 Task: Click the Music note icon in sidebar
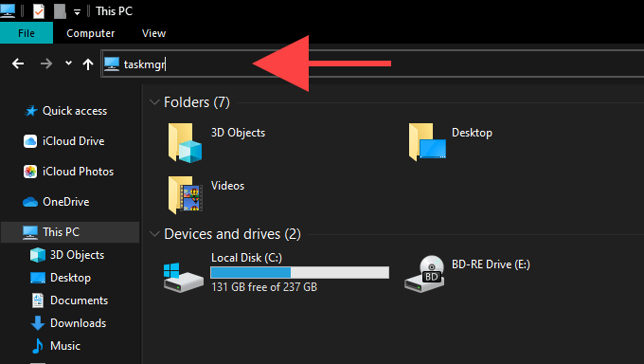pos(37,346)
